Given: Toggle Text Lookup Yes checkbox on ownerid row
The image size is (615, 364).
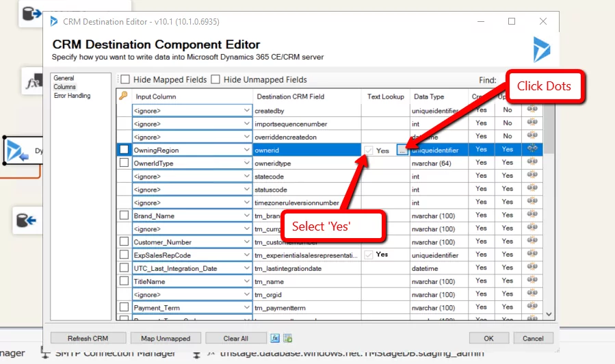Looking at the screenshot, I should (368, 151).
